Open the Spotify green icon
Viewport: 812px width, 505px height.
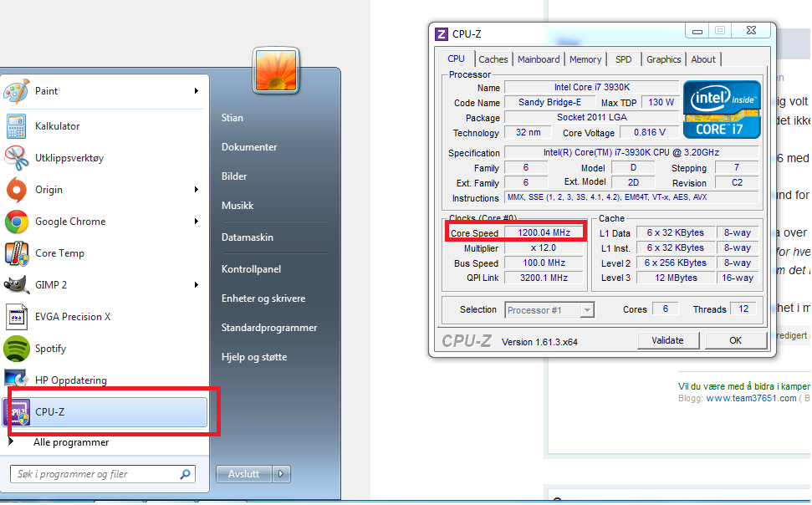pyautogui.click(x=17, y=349)
